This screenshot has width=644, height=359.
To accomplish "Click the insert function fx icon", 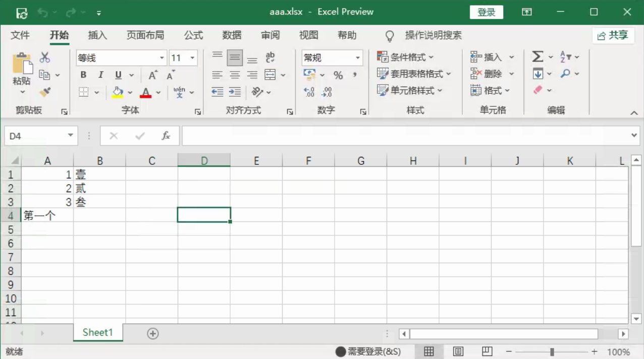I will coord(166,136).
